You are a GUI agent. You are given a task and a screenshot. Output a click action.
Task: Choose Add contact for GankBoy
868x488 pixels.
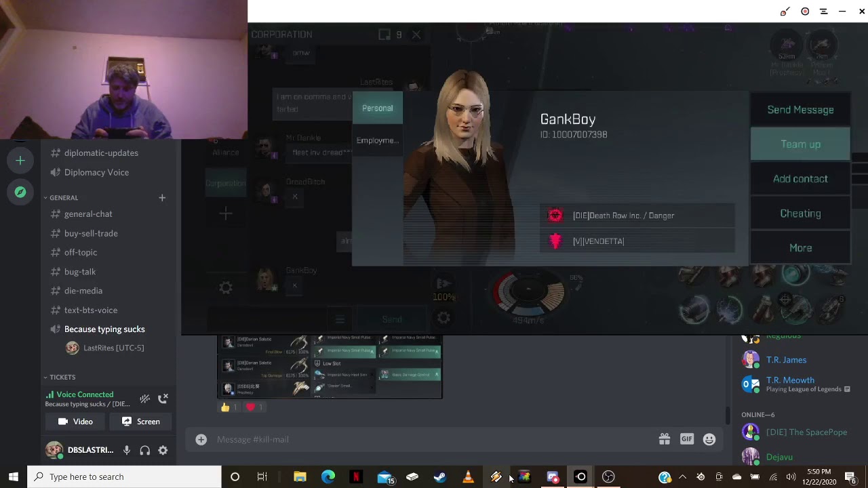tap(800, 179)
